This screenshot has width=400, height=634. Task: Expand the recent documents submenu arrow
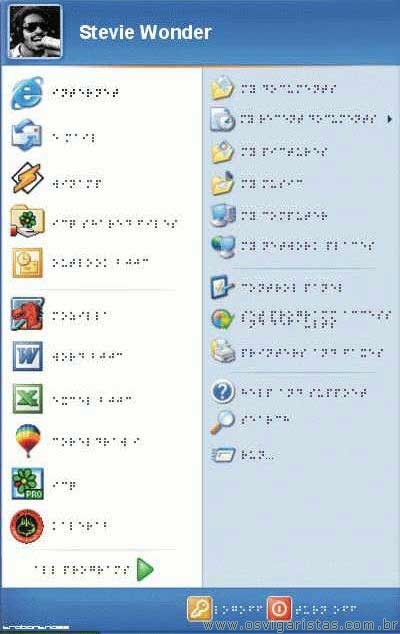point(389,119)
